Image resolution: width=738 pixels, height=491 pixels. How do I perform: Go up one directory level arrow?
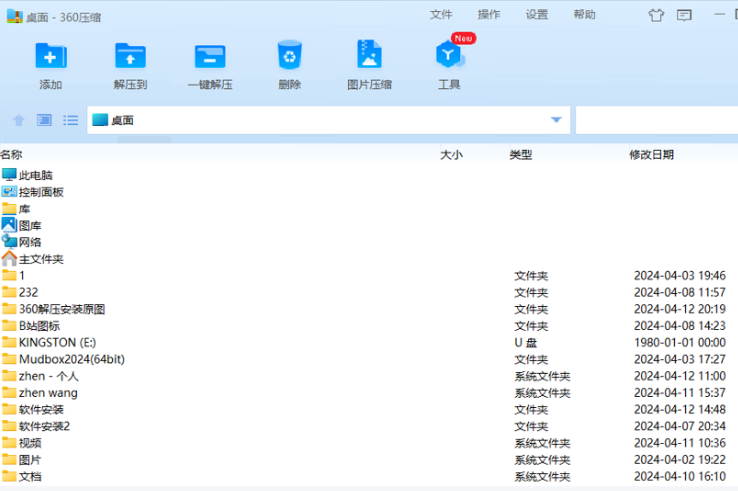click(x=18, y=120)
